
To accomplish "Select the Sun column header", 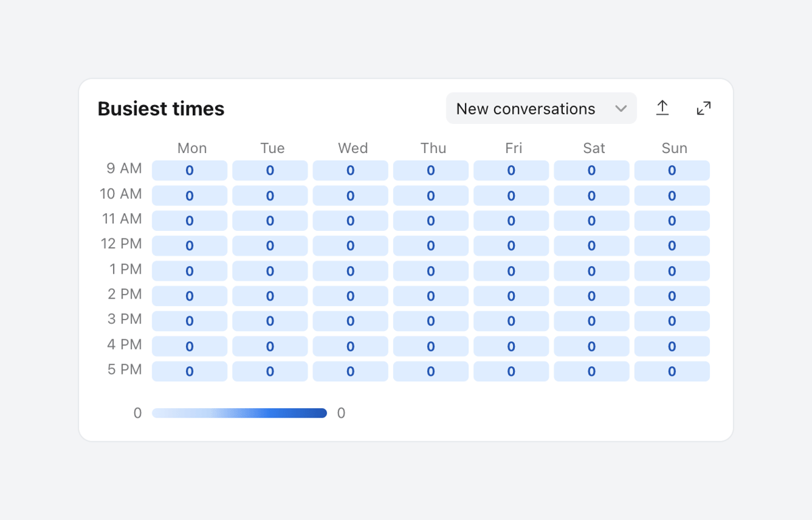I will 674,148.
